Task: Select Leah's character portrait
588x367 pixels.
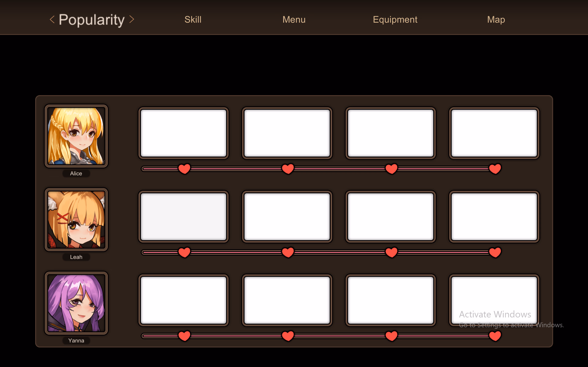Action: coord(76,219)
